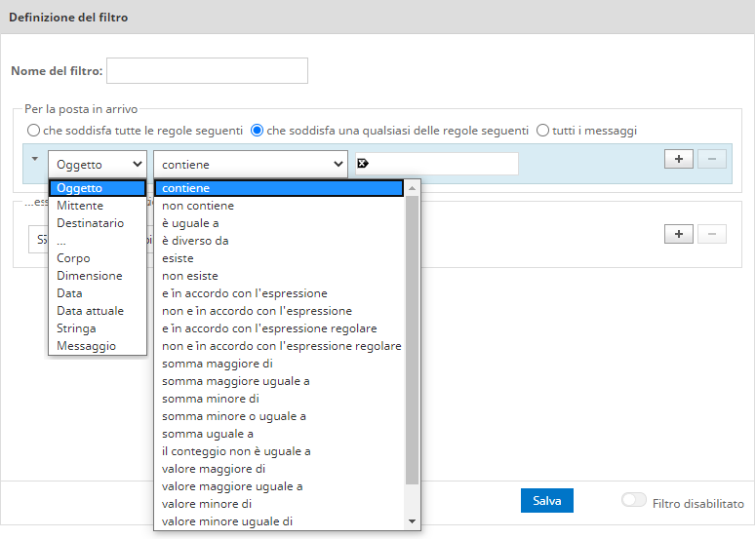Image resolution: width=756 pixels, height=539 pixels.
Task: Click the minus button in the rule row
Action: (712, 159)
